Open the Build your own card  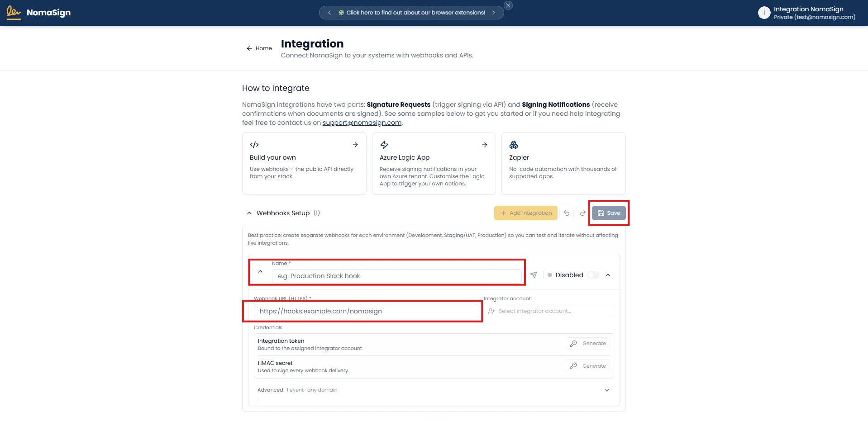(304, 164)
